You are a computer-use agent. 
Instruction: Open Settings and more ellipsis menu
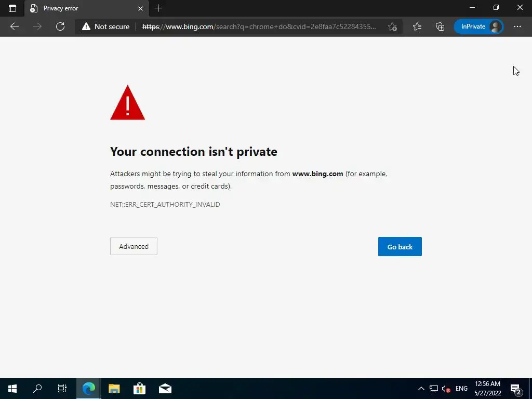pyautogui.click(x=517, y=26)
